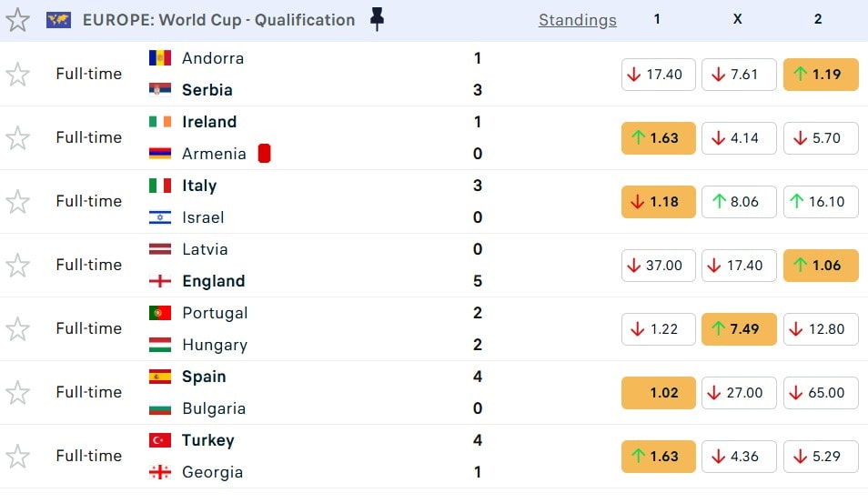Click the pin icon next to Qualification
This screenshot has width=868, height=503.
(x=377, y=19)
